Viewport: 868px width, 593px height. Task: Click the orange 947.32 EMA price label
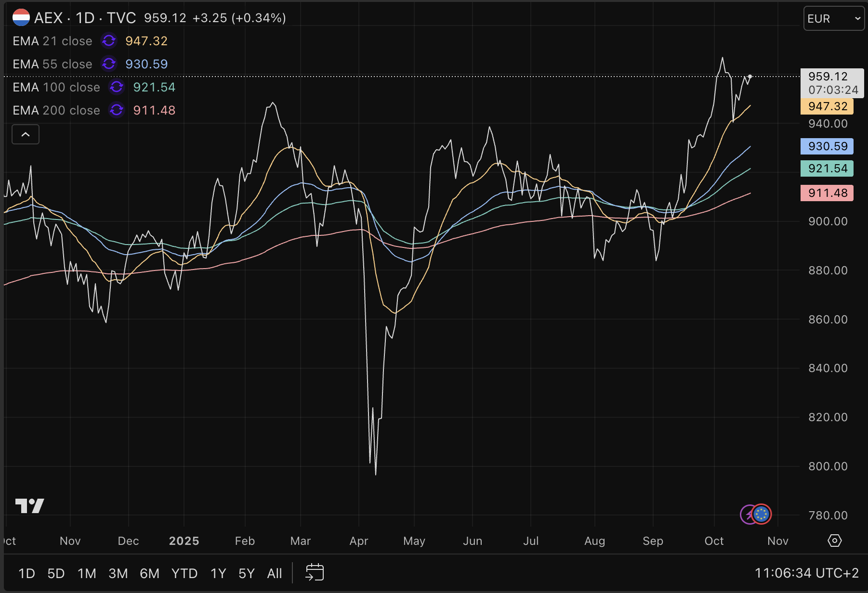(827, 106)
